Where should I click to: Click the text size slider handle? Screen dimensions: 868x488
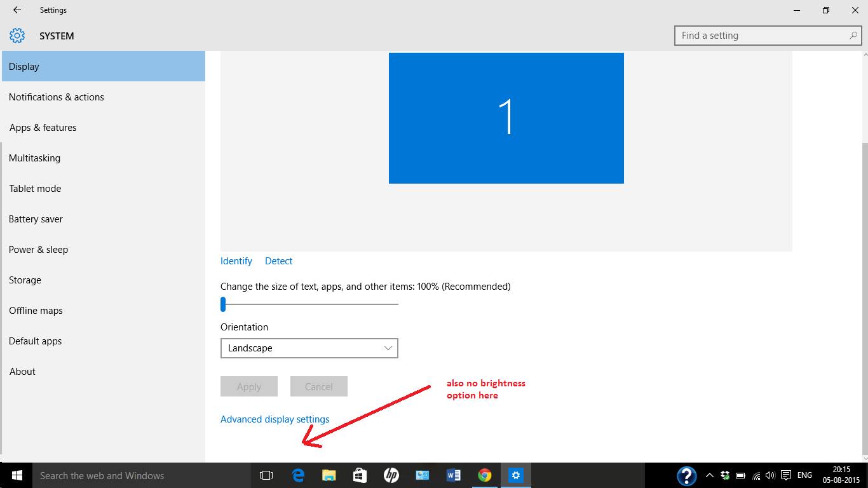(x=223, y=305)
